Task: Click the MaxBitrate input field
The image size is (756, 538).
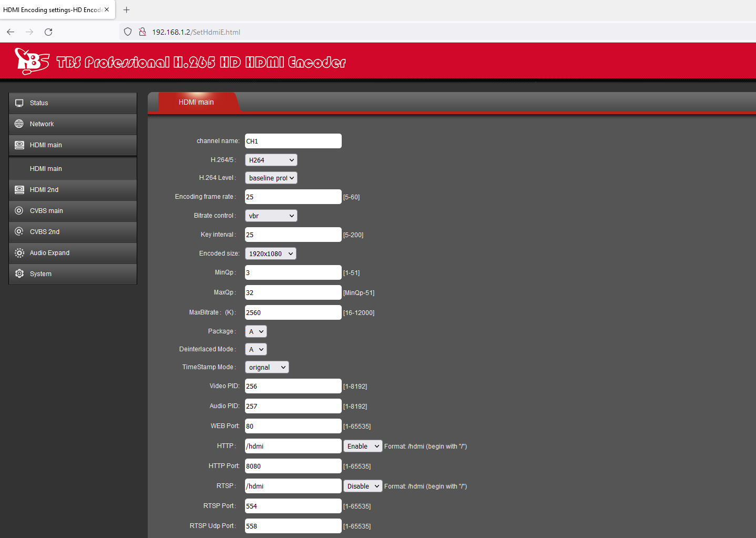Action: (x=293, y=312)
